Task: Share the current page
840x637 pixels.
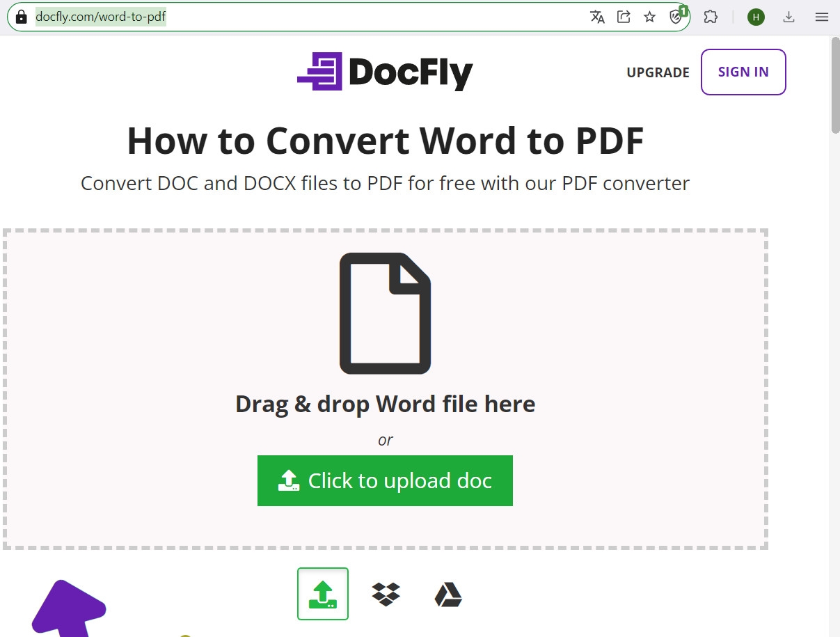Action: tap(624, 16)
